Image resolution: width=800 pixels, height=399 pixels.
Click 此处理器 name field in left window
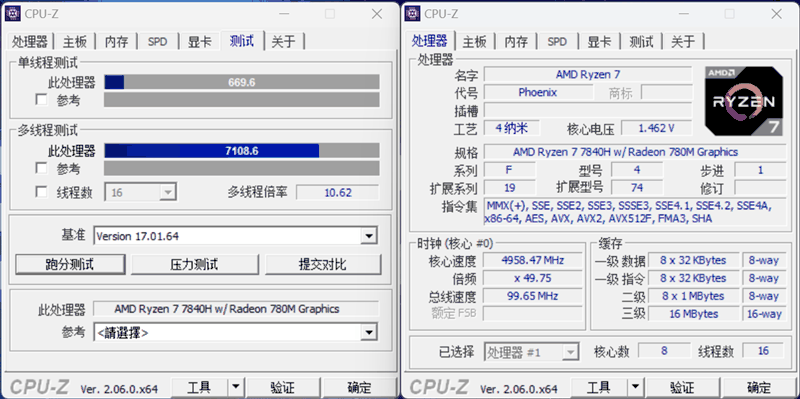(236, 309)
